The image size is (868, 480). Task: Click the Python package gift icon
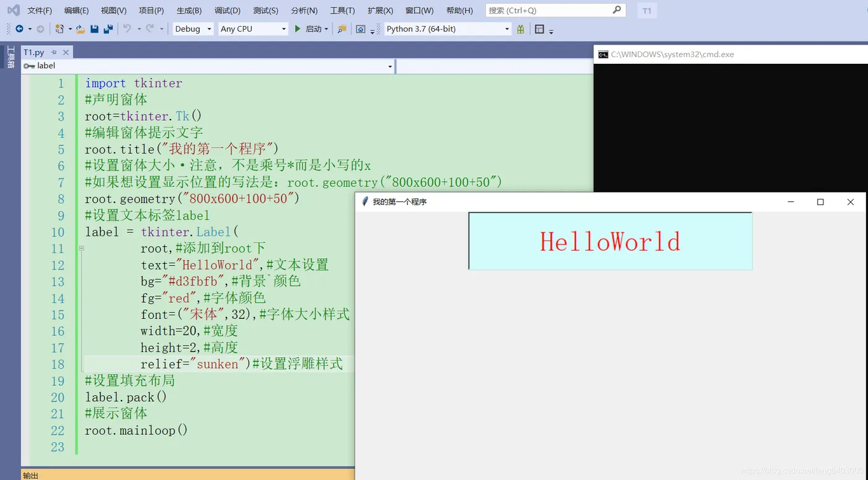[521, 29]
